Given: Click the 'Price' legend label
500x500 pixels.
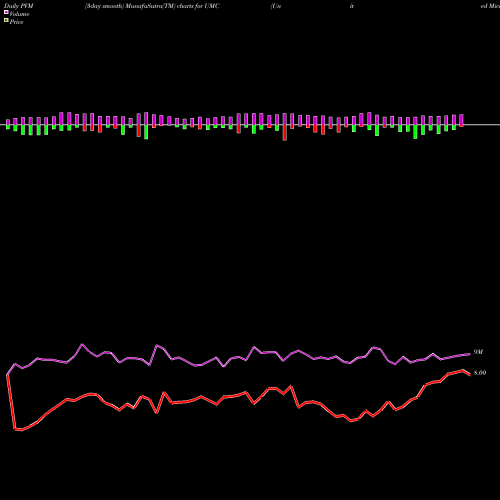Looking at the screenshot, I should (16, 22).
